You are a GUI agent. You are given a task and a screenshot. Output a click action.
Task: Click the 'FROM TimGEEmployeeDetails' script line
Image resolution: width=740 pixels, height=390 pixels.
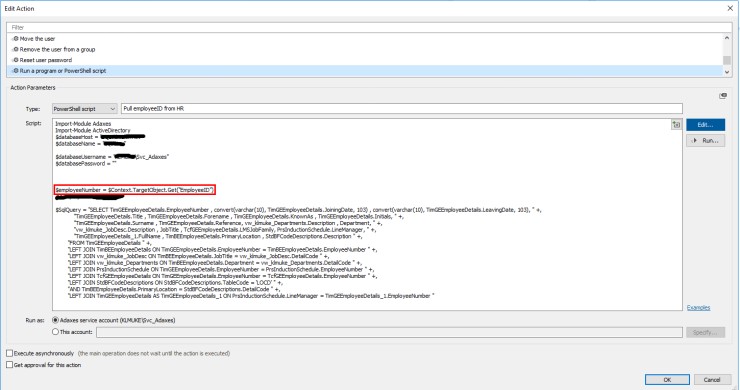pyautogui.click(x=109, y=243)
